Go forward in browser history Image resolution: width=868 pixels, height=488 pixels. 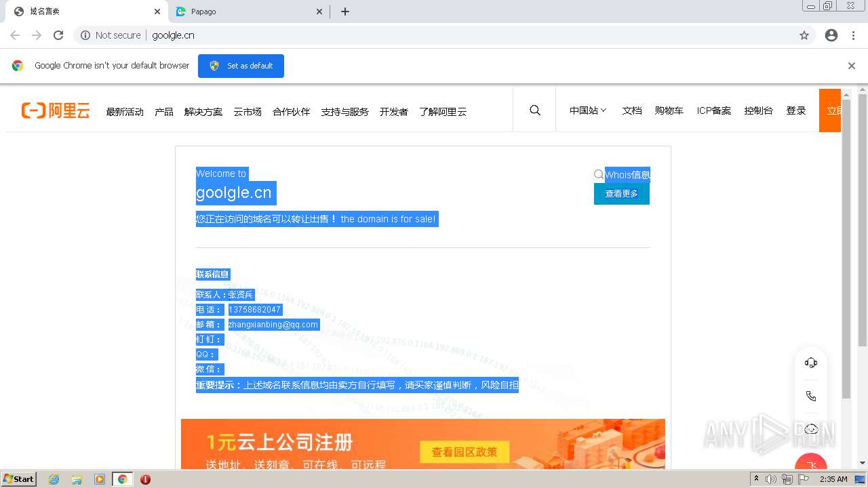tap(37, 35)
